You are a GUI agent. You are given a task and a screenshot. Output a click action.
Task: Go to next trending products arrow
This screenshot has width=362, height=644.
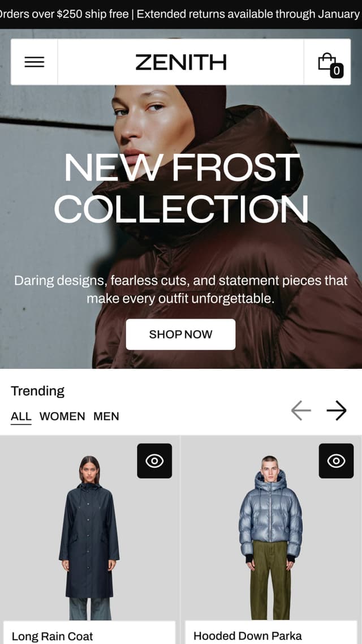tap(337, 410)
